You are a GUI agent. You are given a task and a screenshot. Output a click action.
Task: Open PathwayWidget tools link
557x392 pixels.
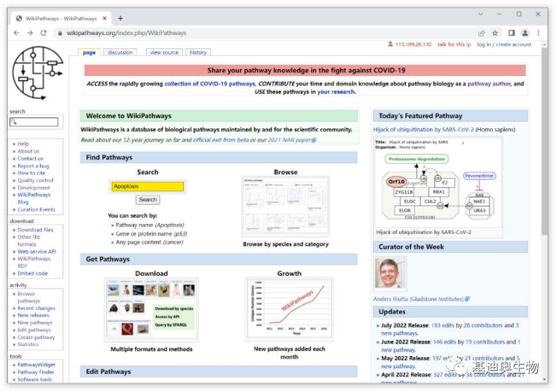coord(36,365)
